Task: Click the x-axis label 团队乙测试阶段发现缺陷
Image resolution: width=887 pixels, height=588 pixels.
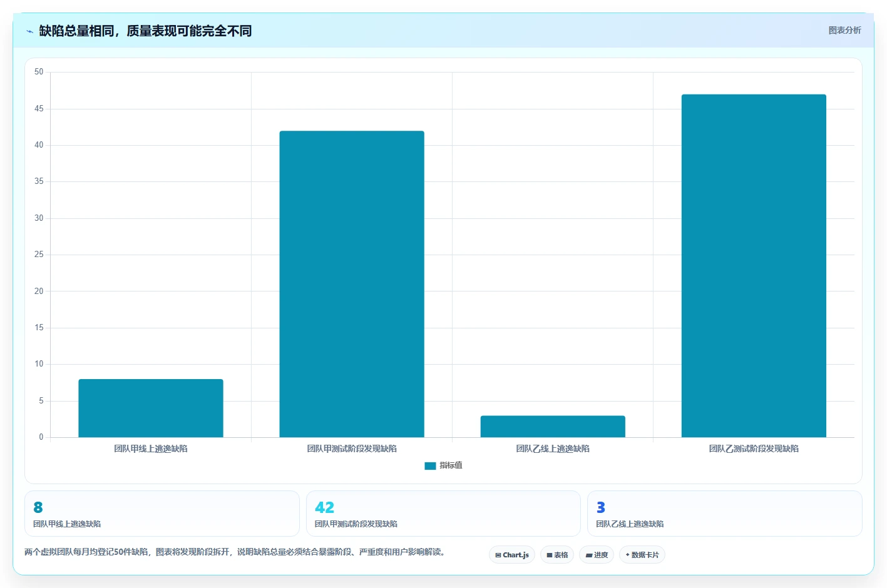Action: (754, 449)
